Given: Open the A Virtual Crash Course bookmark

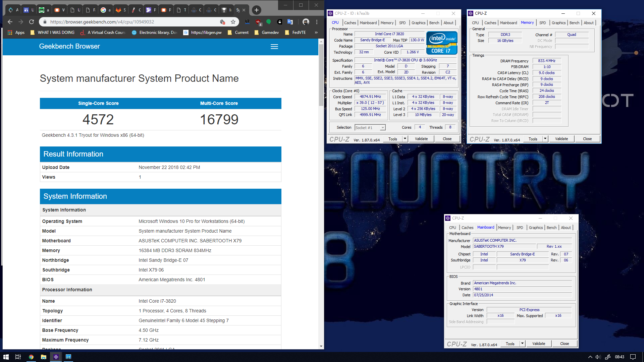Looking at the screenshot, I should tap(103, 33).
